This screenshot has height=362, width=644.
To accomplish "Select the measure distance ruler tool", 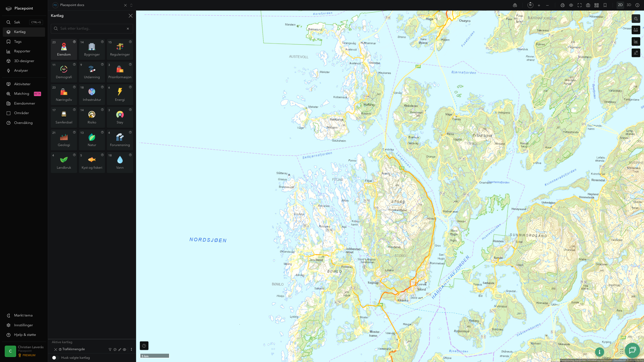I will [636, 30].
